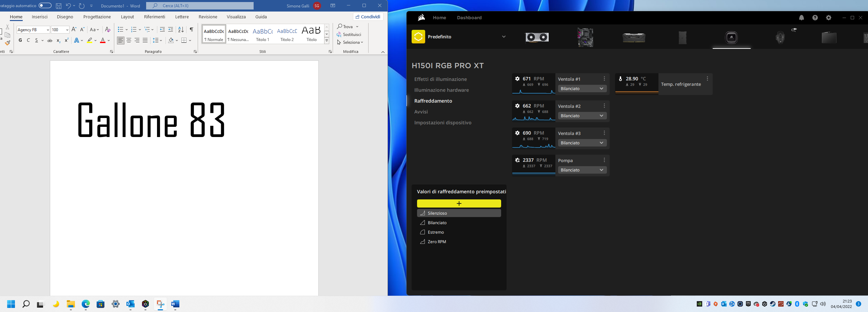
Task: Apply the Titolo 1 style
Action: pyautogui.click(x=263, y=34)
